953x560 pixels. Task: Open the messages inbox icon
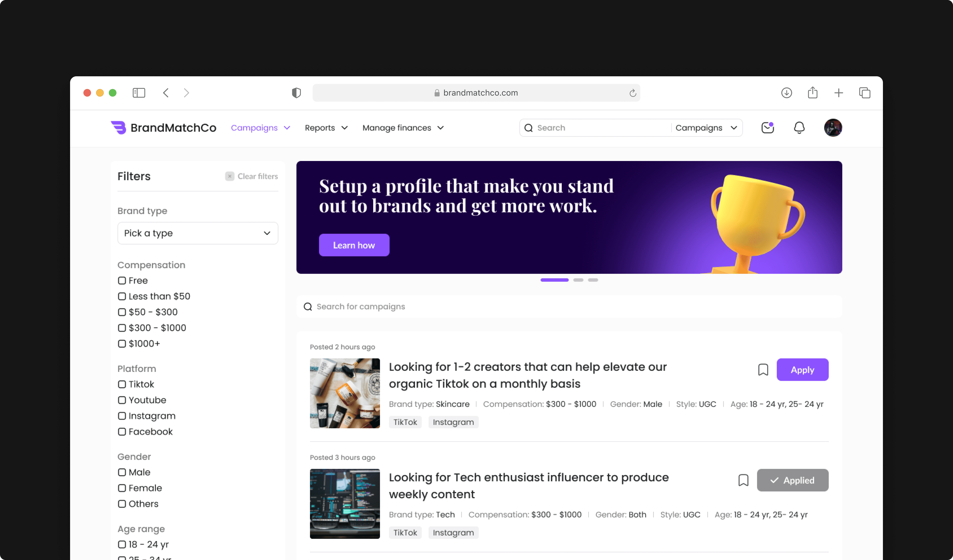click(x=767, y=128)
